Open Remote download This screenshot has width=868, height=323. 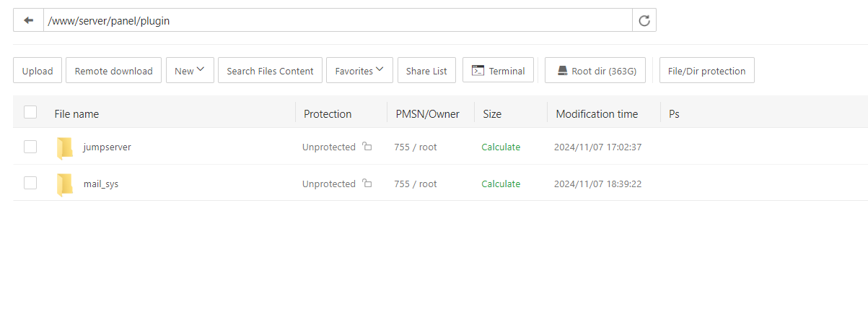pyautogui.click(x=113, y=71)
